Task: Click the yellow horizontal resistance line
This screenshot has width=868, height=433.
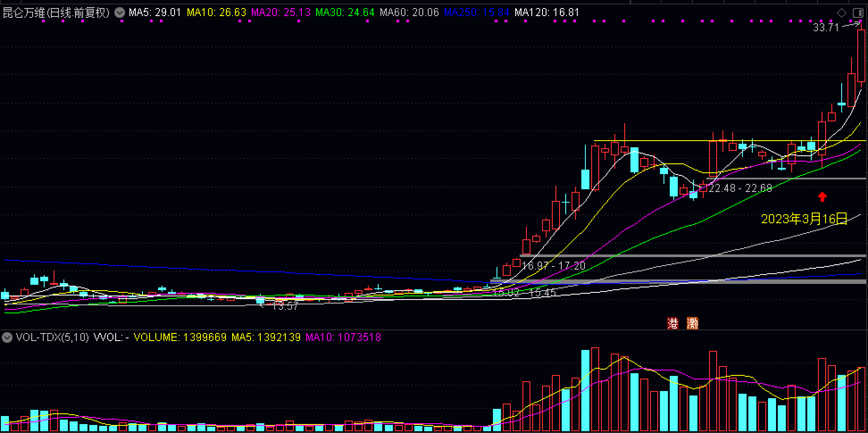Action: 730,141
